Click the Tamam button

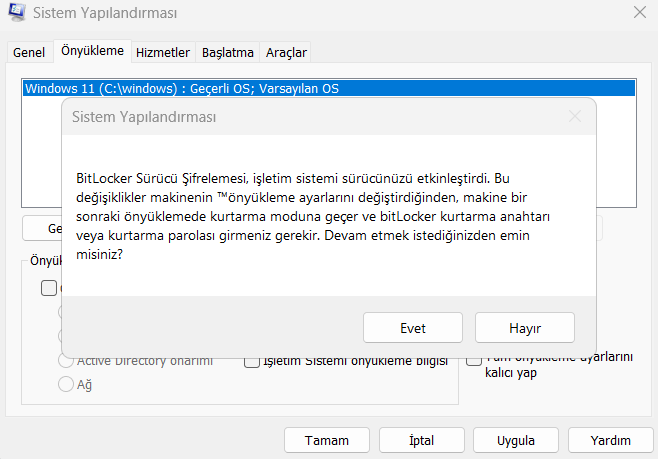pyautogui.click(x=327, y=440)
